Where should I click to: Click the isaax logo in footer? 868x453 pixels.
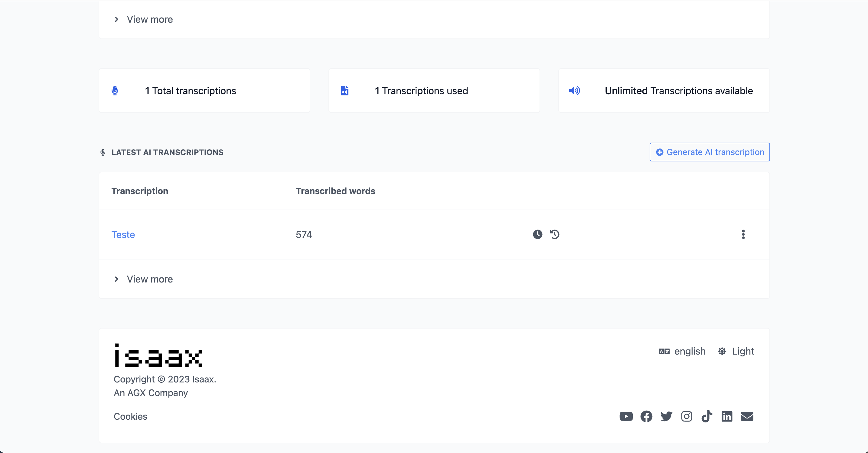coord(158,355)
